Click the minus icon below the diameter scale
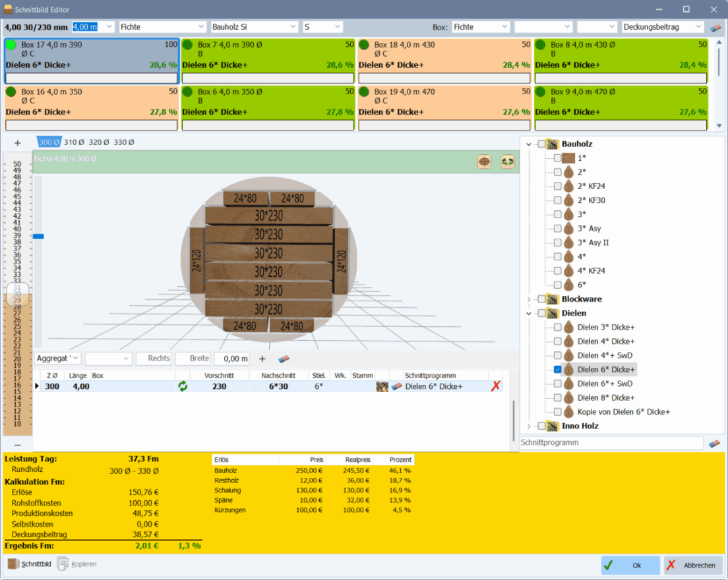728x580 pixels. (x=18, y=445)
